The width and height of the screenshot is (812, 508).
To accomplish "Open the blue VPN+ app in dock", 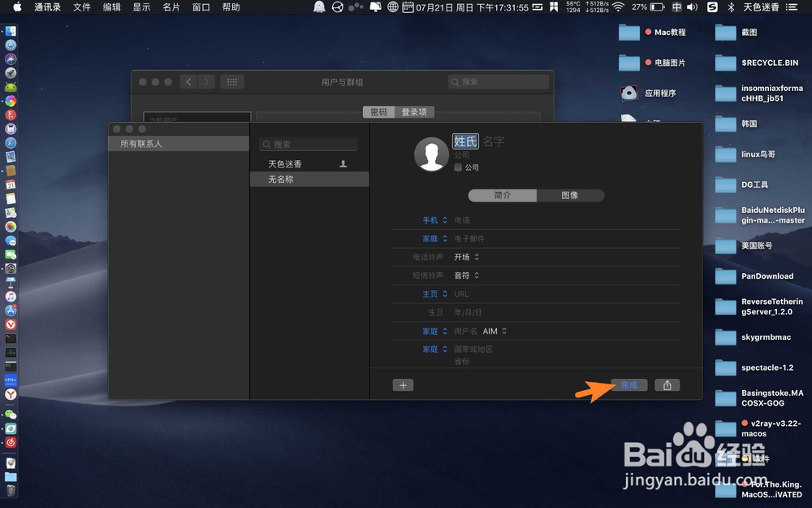I will (11, 380).
